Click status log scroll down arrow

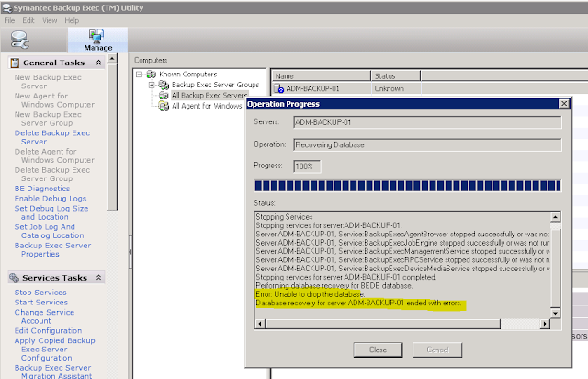pos(555,313)
